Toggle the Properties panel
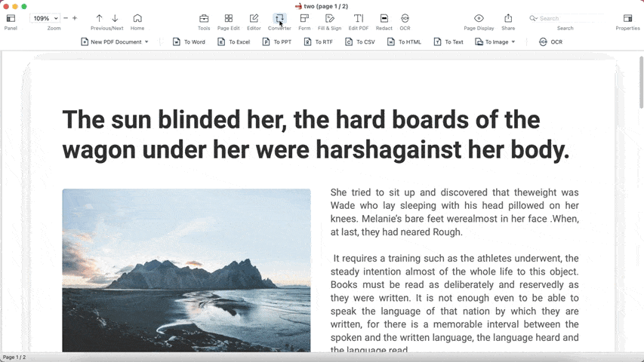This screenshot has height=362, width=644. click(627, 19)
